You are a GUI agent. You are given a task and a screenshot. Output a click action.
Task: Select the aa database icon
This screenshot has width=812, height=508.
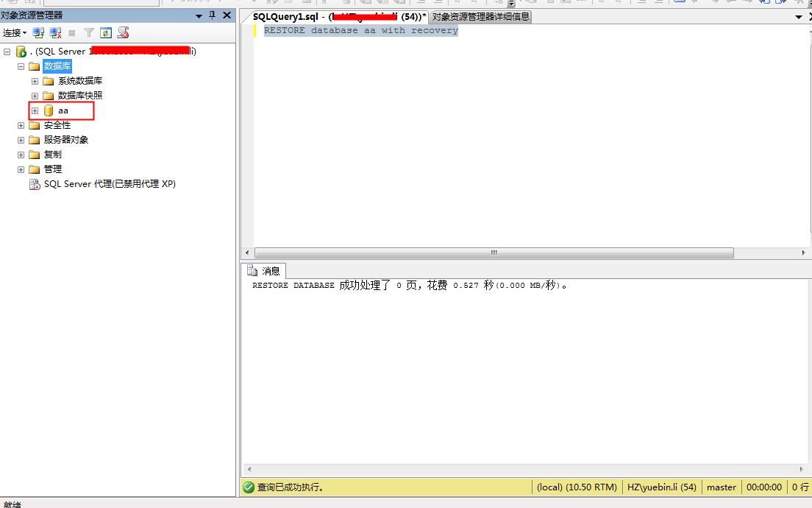click(x=49, y=110)
